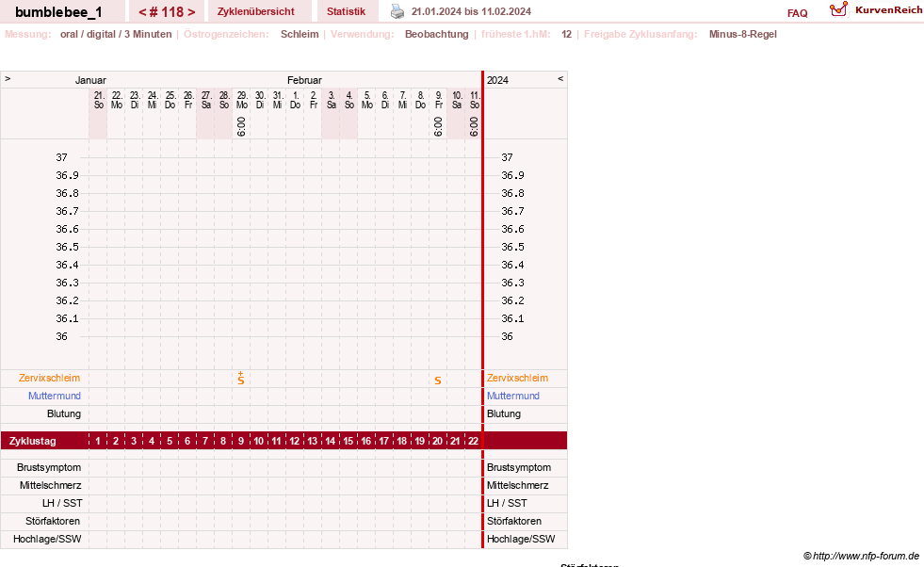Click the 6:00 time under 29. Mo
This screenshot has height=567, width=924.
pyautogui.click(x=241, y=126)
